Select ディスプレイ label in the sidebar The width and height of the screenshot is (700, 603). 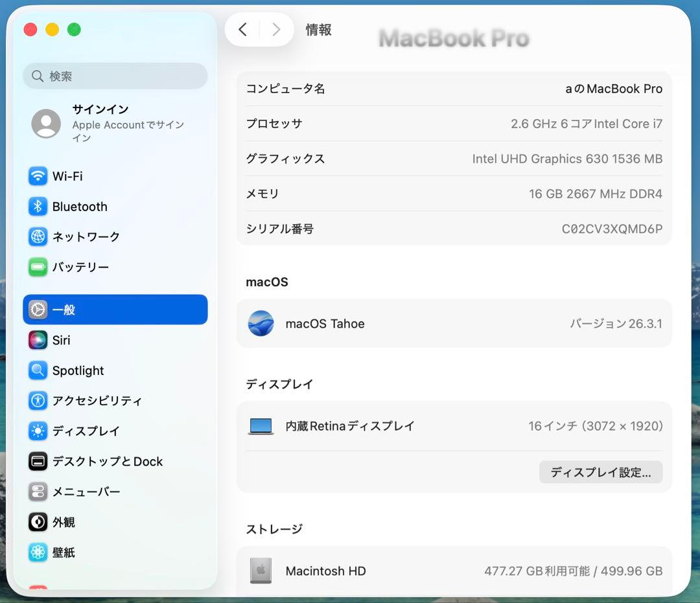[x=86, y=431]
